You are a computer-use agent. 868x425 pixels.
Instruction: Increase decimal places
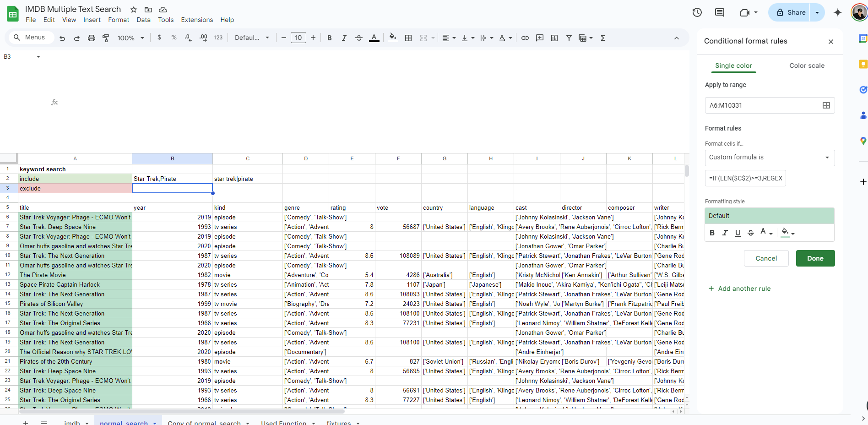[x=203, y=38]
